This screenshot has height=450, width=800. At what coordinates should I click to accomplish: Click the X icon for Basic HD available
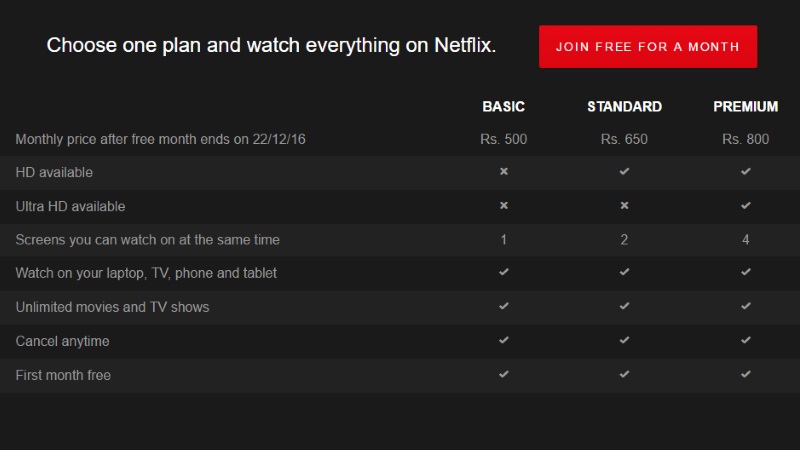point(504,171)
